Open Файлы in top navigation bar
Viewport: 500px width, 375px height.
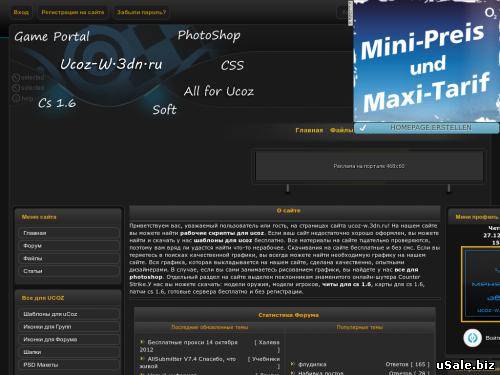click(x=341, y=130)
